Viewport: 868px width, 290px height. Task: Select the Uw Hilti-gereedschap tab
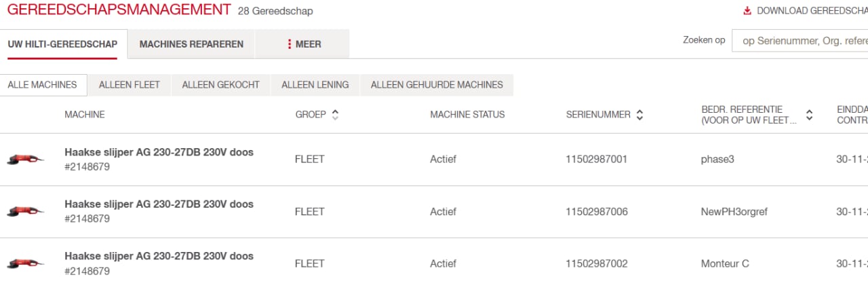pyautogui.click(x=62, y=44)
